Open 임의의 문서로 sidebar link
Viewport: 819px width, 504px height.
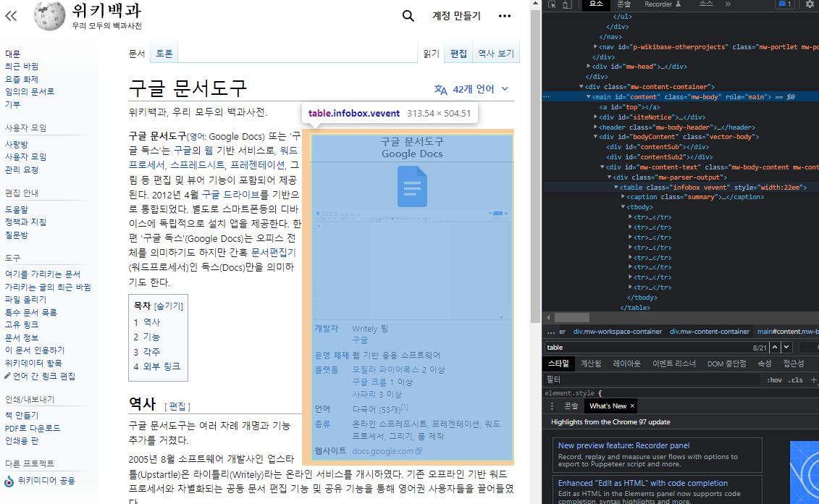click(x=29, y=91)
